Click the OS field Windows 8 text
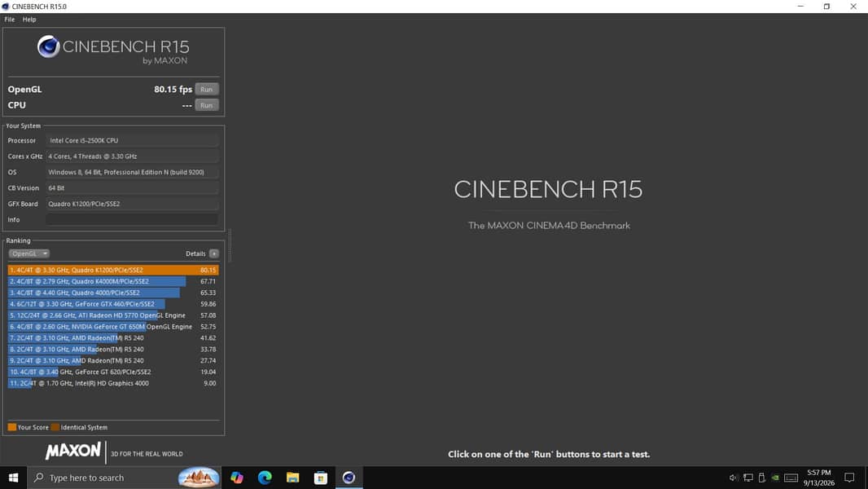 132,172
